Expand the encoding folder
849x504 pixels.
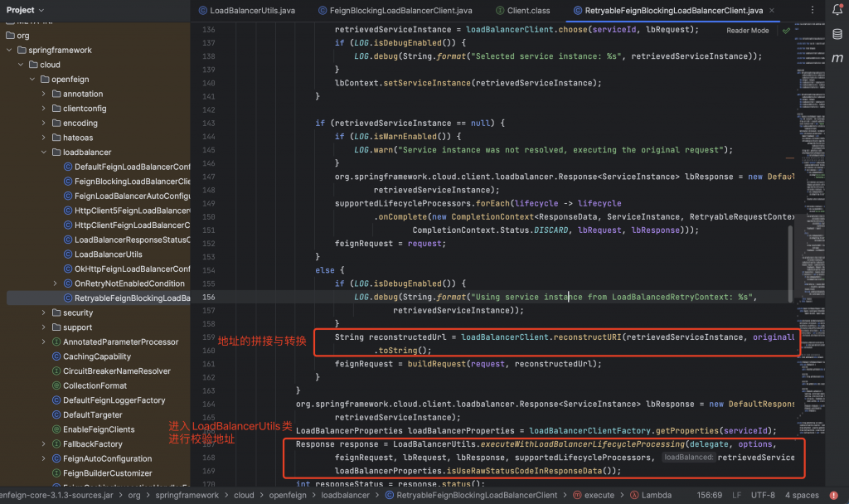(44, 123)
